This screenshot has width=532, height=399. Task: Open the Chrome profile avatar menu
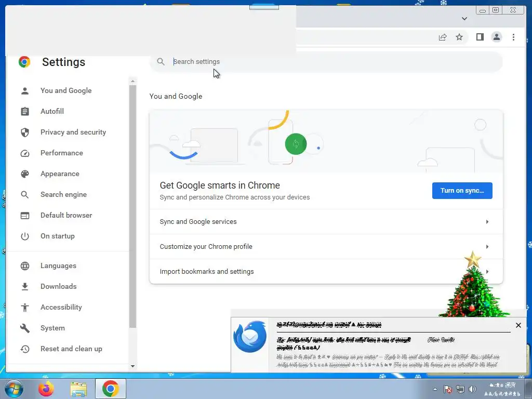click(497, 37)
